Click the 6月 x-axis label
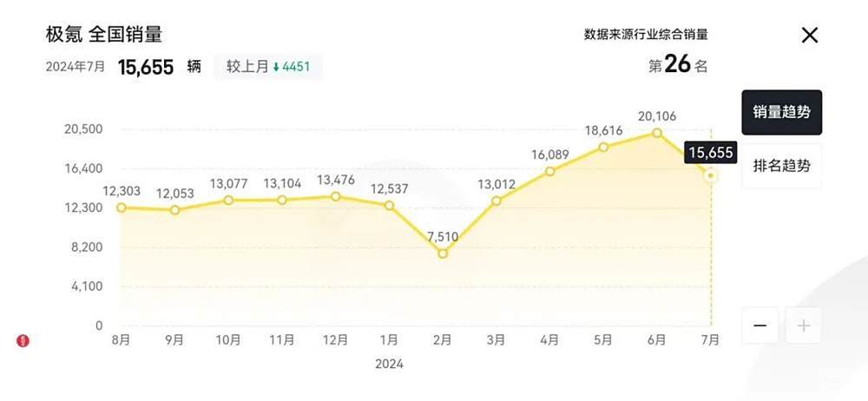This screenshot has height=401, width=868. tap(657, 340)
